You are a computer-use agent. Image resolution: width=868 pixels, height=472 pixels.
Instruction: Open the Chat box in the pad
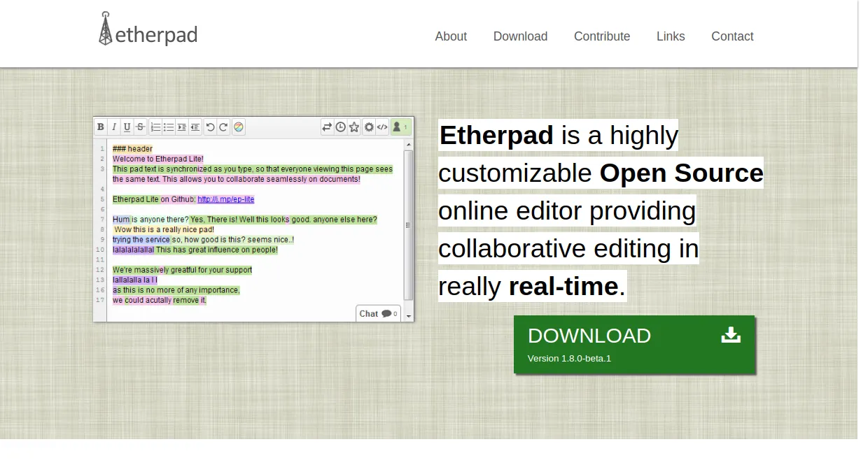click(x=378, y=314)
